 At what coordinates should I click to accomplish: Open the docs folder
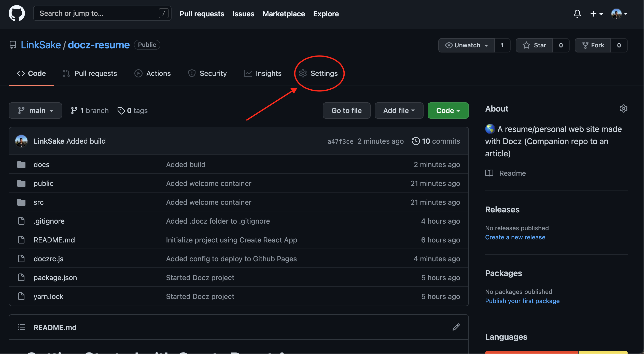[41, 165]
